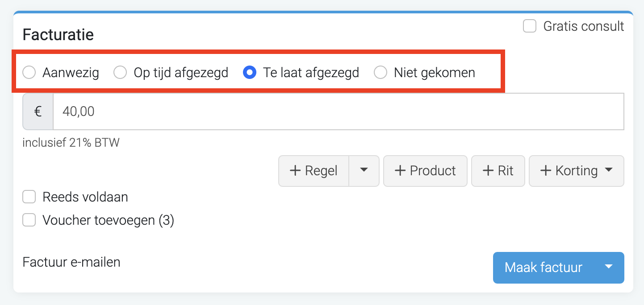Viewport: 644px width, 305px height.
Task: Click the Factuur e-mailen label
Action: 71,262
